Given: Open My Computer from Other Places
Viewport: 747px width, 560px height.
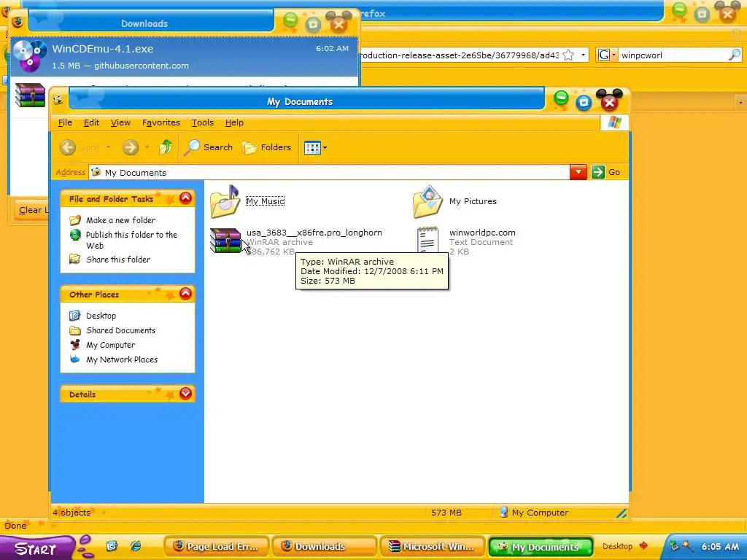Looking at the screenshot, I should click(x=111, y=345).
